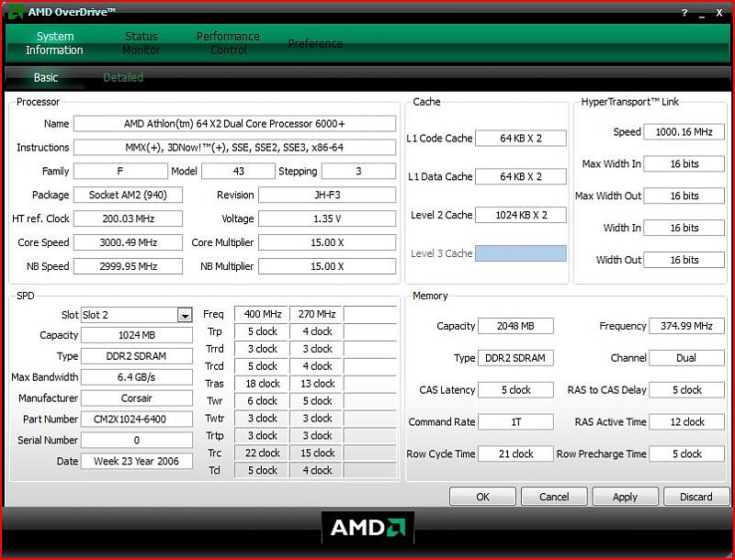Click the Tras cell 18 clock

pyautogui.click(x=261, y=384)
